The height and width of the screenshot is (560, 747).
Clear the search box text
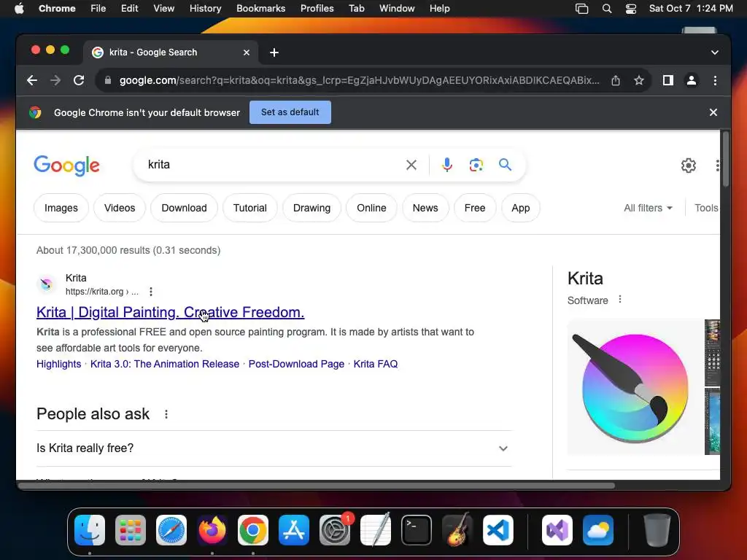pyautogui.click(x=411, y=165)
